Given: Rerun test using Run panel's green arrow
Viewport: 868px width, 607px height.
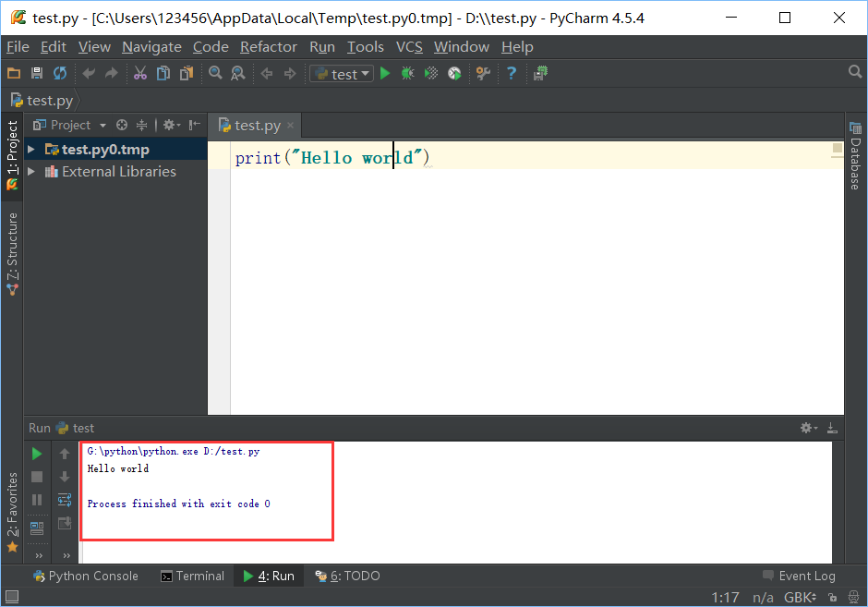Looking at the screenshot, I should [37, 454].
